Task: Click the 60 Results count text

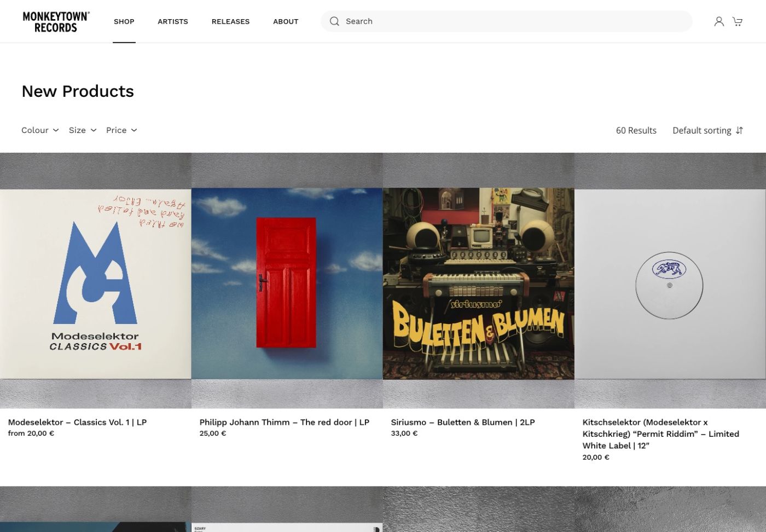Action: 636,130
